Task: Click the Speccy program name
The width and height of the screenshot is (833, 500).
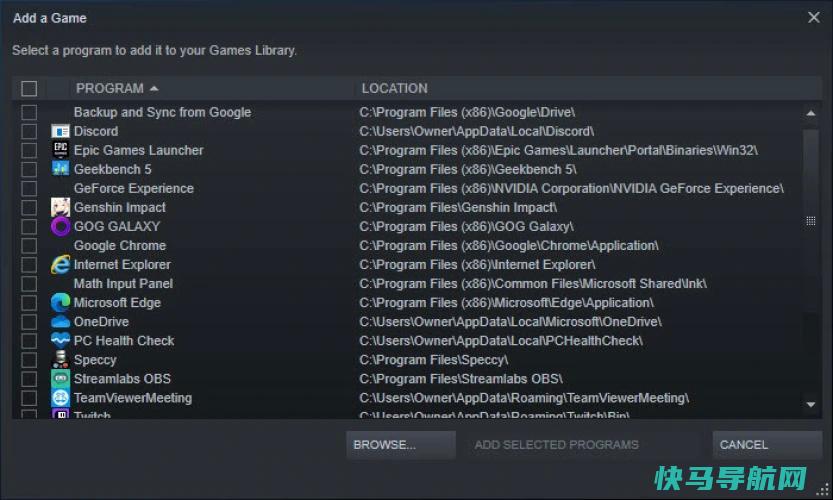Action: pos(95,360)
